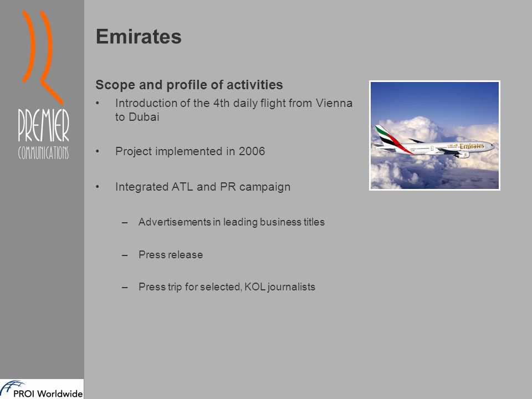Click the PROI Worldwide logo
The height and width of the screenshot is (399, 532).
(x=42, y=389)
